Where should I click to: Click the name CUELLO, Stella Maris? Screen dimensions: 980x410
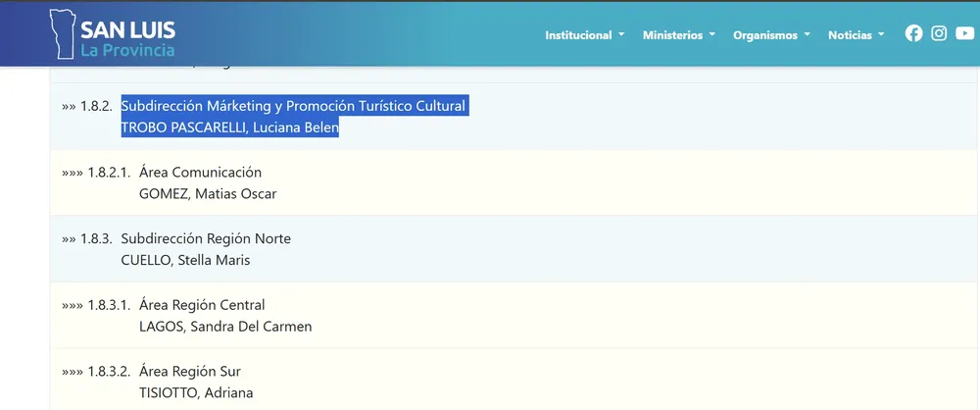pyautogui.click(x=185, y=260)
